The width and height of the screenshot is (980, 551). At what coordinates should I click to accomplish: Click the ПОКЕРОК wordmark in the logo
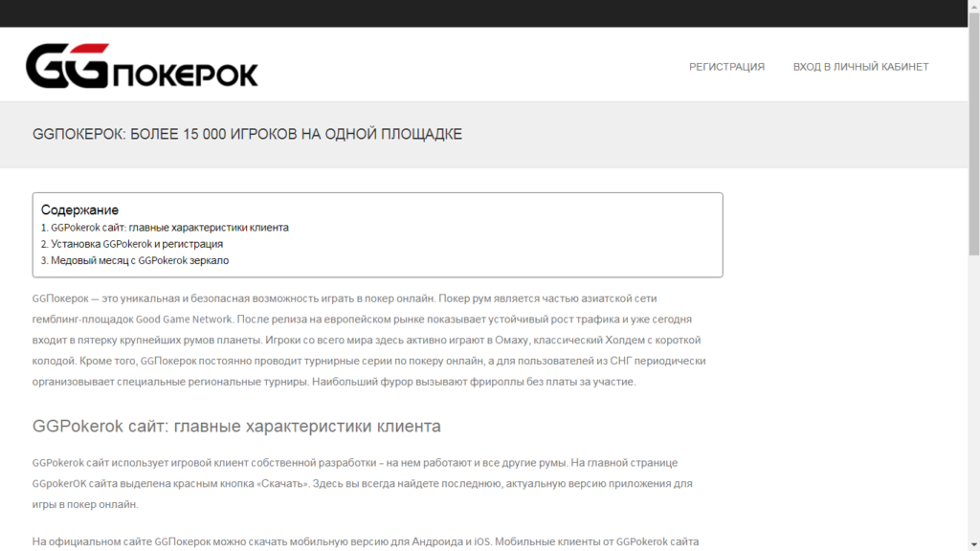[x=186, y=74]
